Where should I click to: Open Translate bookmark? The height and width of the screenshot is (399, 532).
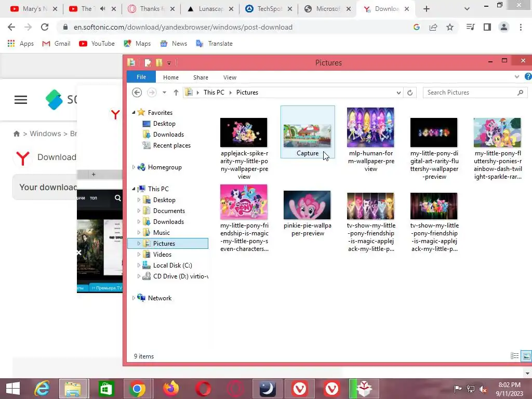pos(214,44)
